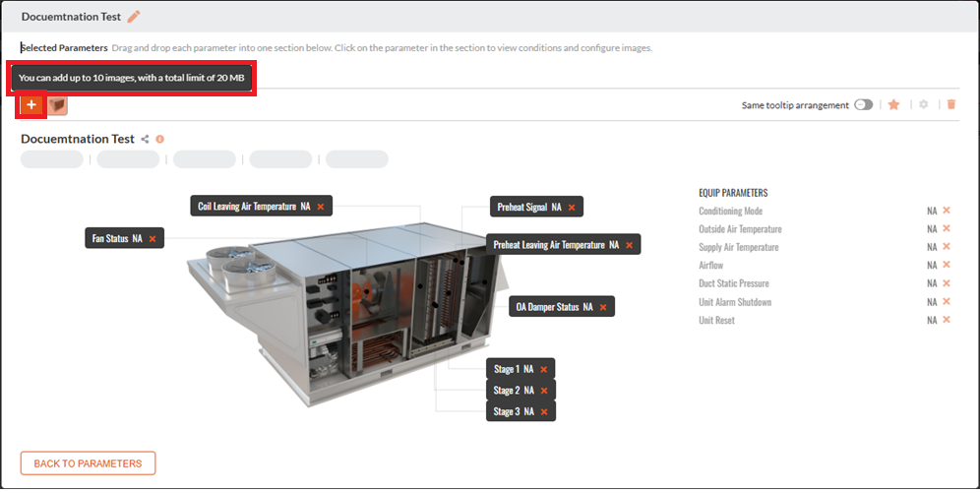Viewport: 980px width, 493px height.
Task: Remove Duct Static Pressure from Equip Parameters
Action: (947, 283)
